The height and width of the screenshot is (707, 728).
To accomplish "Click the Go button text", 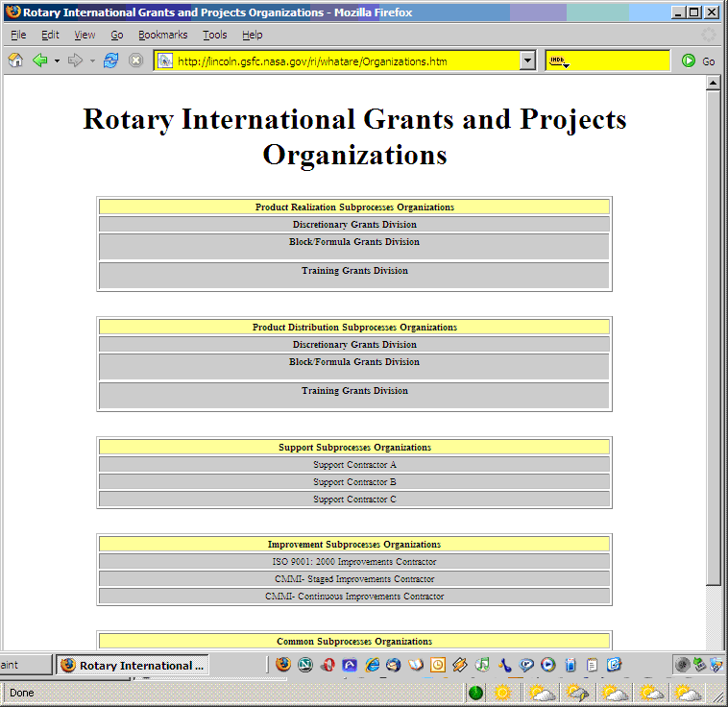I will pyautogui.click(x=708, y=61).
